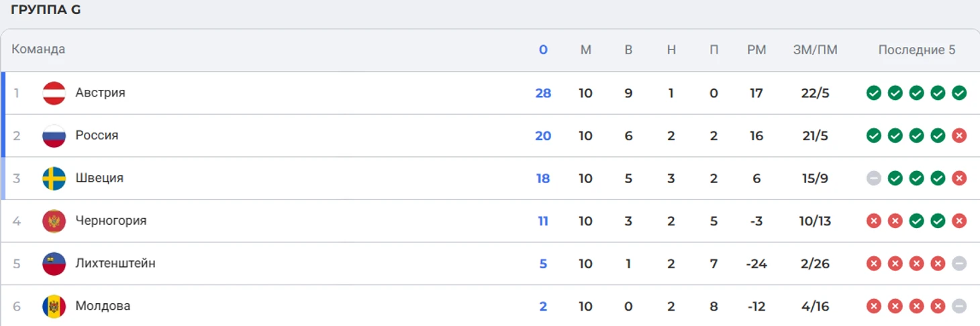Click the Moldova flag icon
Image resolution: width=980 pixels, height=326 pixels.
54,307
